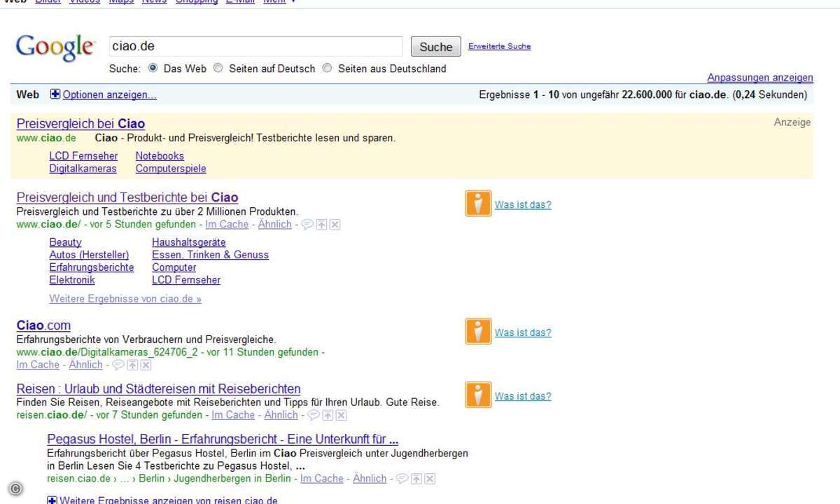
Task: Open 'Ähnlich' for Pegasus Hostel result
Action: click(x=370, y=479)
